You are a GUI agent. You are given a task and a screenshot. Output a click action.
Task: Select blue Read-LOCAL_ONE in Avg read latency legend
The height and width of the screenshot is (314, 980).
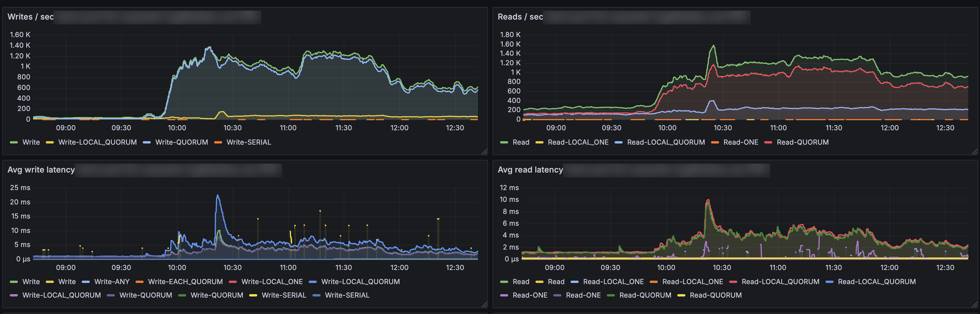coord(613,282)
